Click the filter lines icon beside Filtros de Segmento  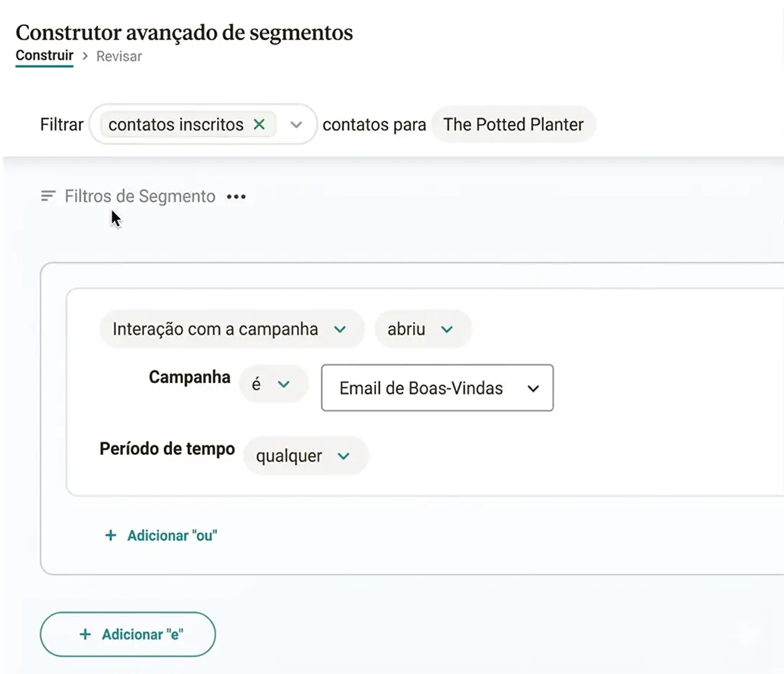point(48,195)
